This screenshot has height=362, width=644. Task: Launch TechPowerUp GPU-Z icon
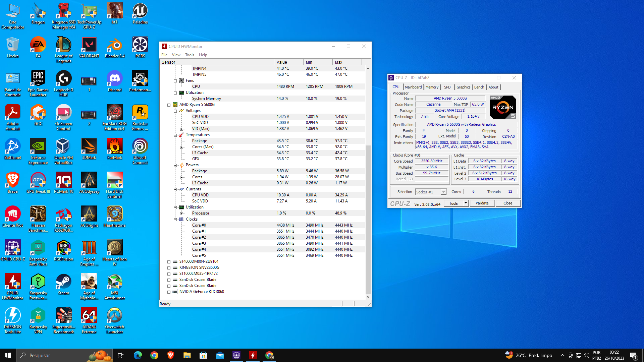pyautogui.click(x=89, y=16)
